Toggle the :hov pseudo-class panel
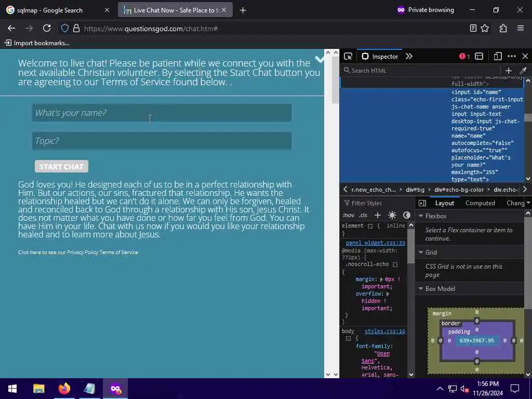Image resolution: width=532 pixels, height=399 pixels. pyautogui.click(x=349, y=215)
